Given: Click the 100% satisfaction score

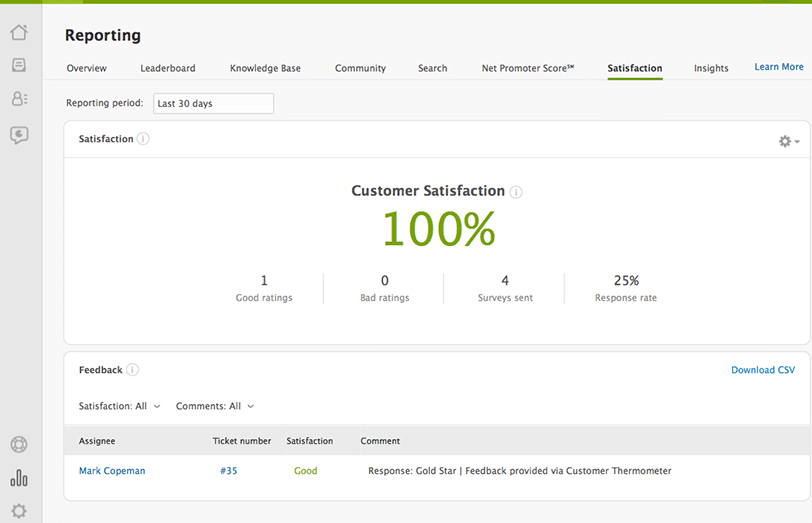Looking at the screenshot, I should [x=439, y=229].
